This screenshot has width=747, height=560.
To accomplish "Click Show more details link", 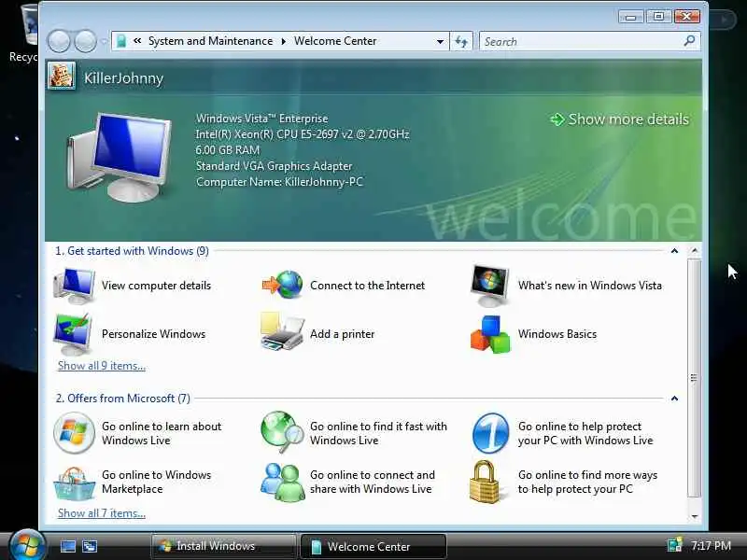I will pos(620,119).
